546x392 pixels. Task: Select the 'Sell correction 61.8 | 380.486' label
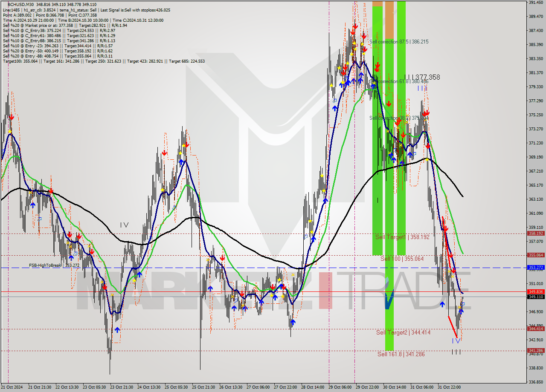(399, 81)
